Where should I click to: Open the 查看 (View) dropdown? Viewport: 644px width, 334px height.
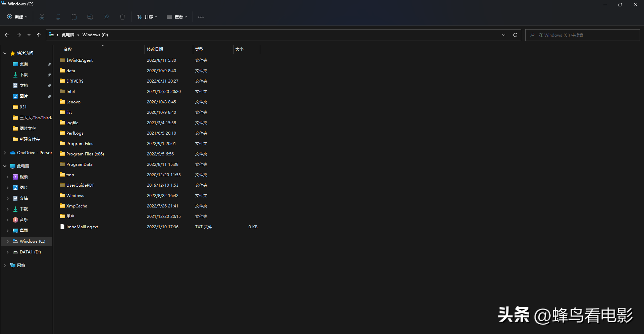pos(177,17)
